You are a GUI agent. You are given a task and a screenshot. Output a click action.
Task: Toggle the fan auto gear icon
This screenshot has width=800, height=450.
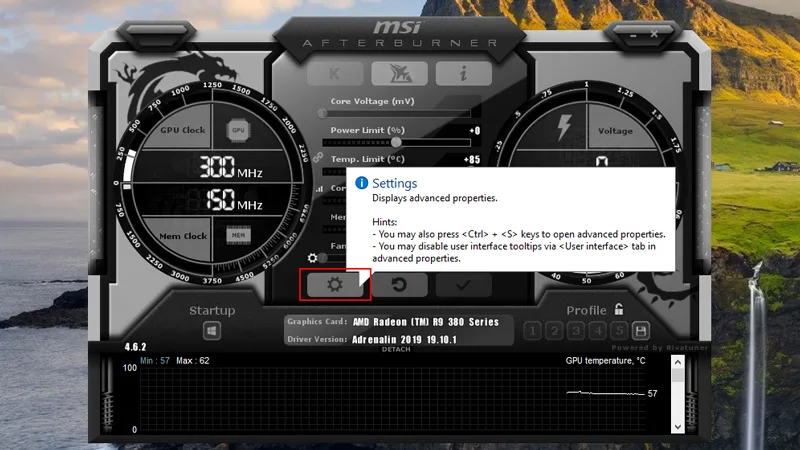point(312,258)
